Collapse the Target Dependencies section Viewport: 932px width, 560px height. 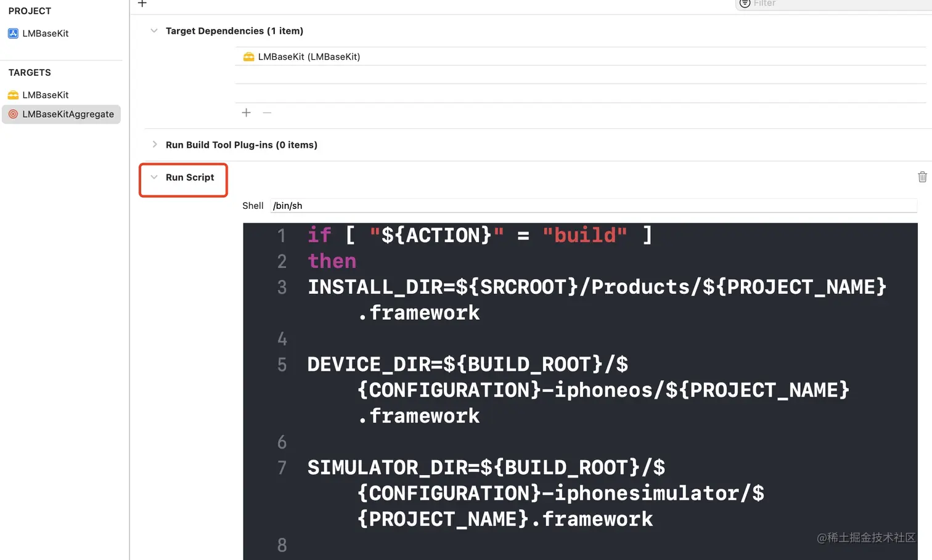[x=154, y=31]
